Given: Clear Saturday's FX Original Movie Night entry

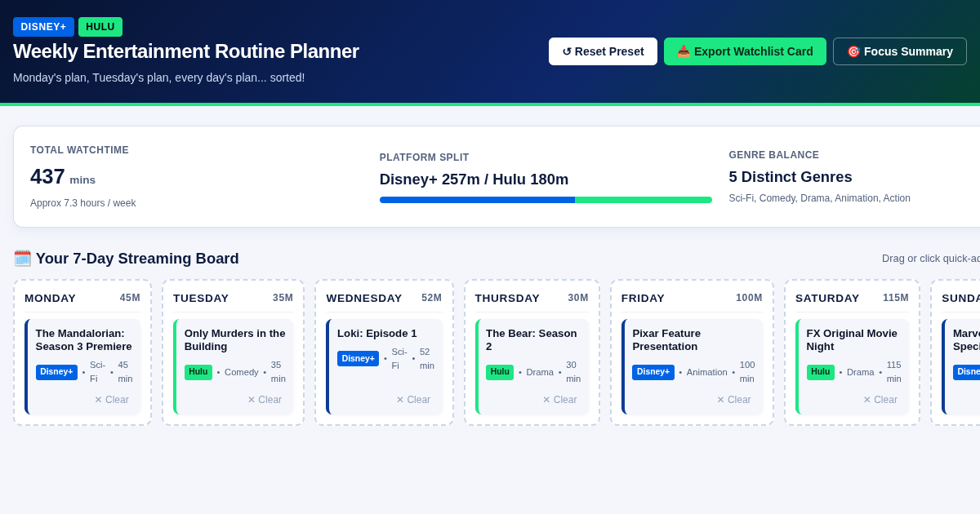Looking at the screenshot, I should click(x=880, y=400).
